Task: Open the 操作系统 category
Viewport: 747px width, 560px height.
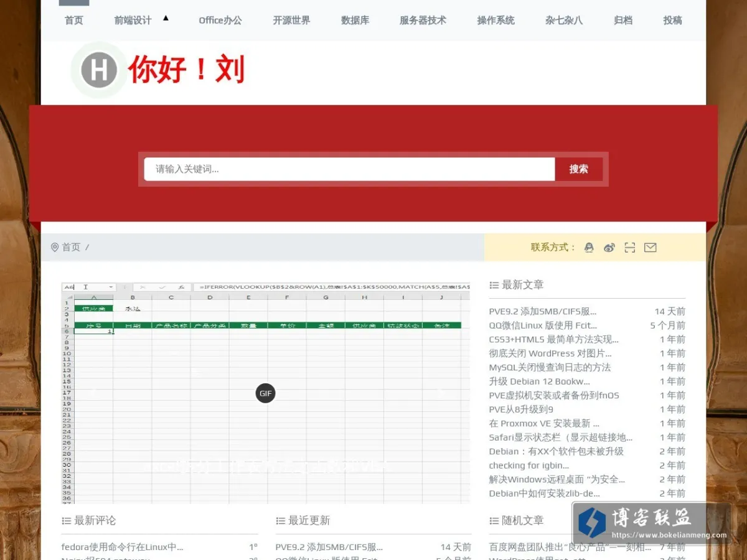Action: (x=496, y=21)
